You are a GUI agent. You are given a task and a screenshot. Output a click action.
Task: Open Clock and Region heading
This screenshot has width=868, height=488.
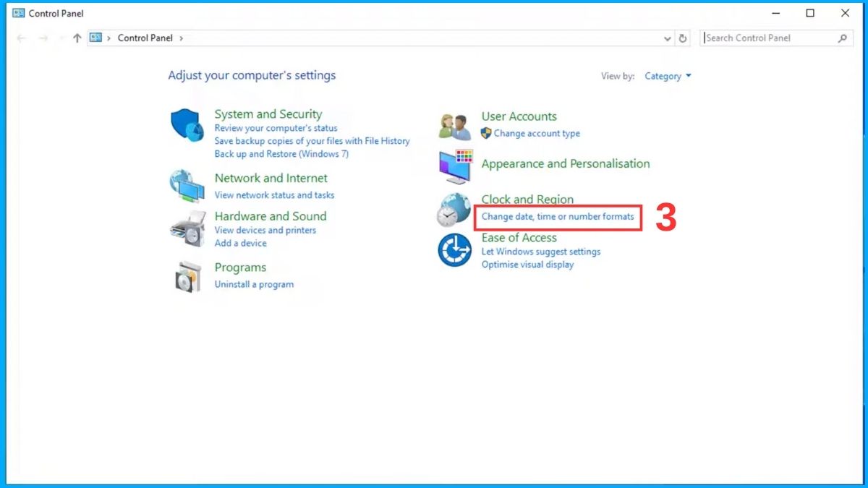(528, 200)
